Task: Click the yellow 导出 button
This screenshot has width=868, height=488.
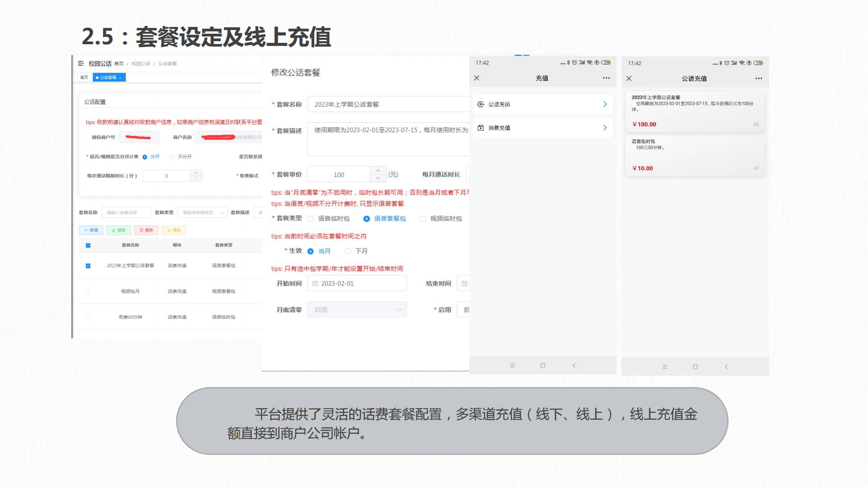Action: [174, 230]
